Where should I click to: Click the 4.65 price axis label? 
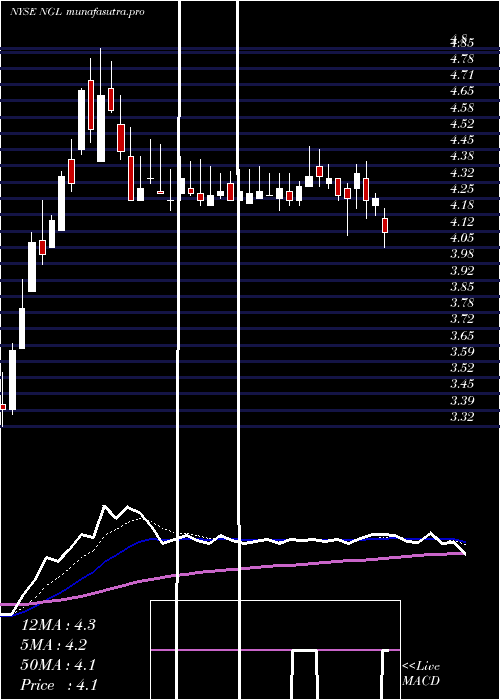[462, 91]
